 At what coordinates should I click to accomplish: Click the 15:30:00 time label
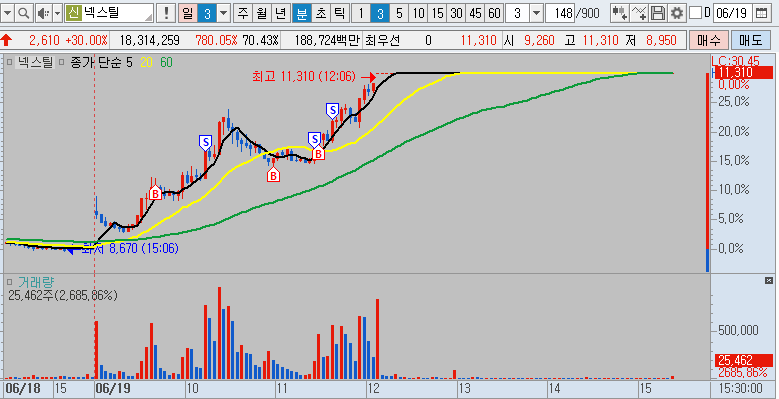(x=742, y=388)
